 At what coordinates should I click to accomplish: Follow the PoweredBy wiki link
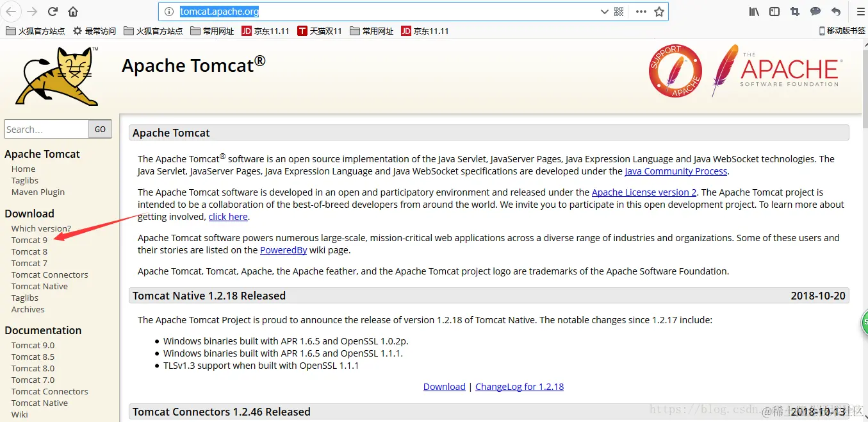coord(283,250)
